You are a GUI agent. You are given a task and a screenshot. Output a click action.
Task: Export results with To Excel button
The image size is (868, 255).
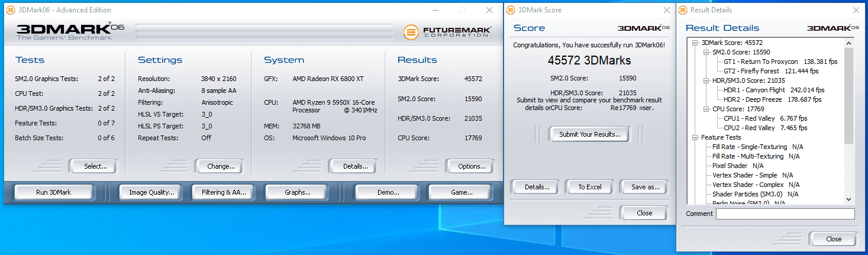(x=589, y=187)
